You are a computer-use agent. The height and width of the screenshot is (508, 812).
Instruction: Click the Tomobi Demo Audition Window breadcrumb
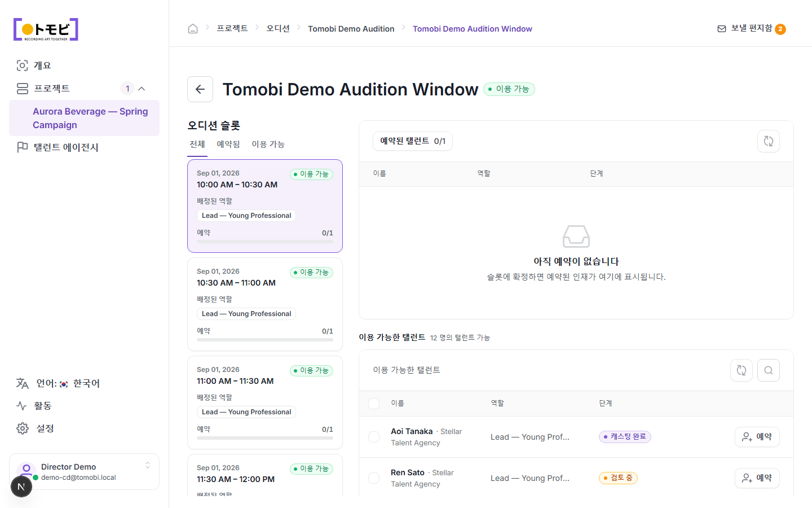coord(473,29)
